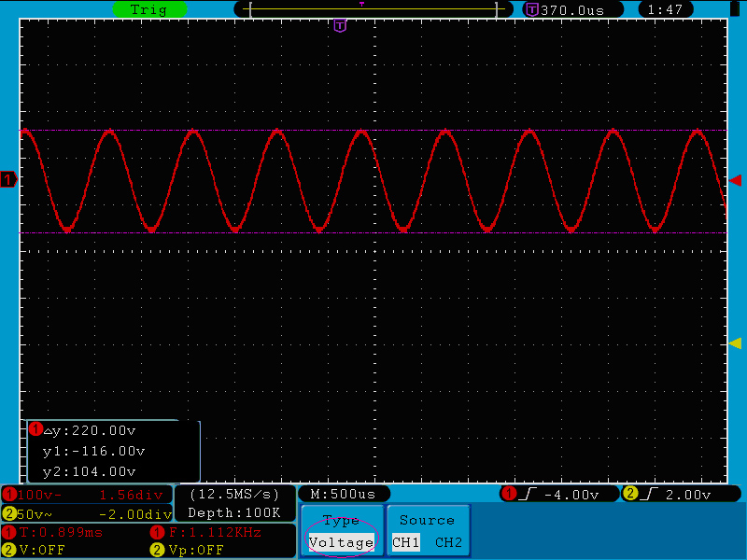Click the F:1.112KHz frequency measurement
747x560 pixels.
215,532
